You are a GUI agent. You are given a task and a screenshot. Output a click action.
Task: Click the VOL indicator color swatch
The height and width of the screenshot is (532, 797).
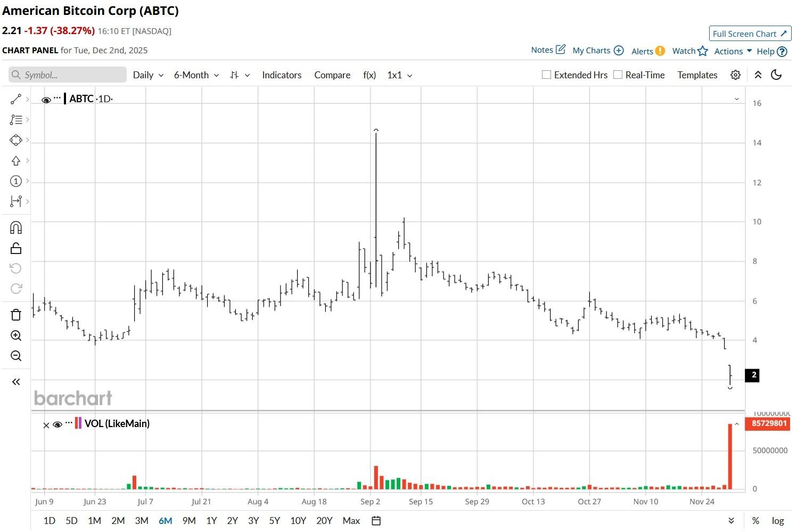point(78,423)
